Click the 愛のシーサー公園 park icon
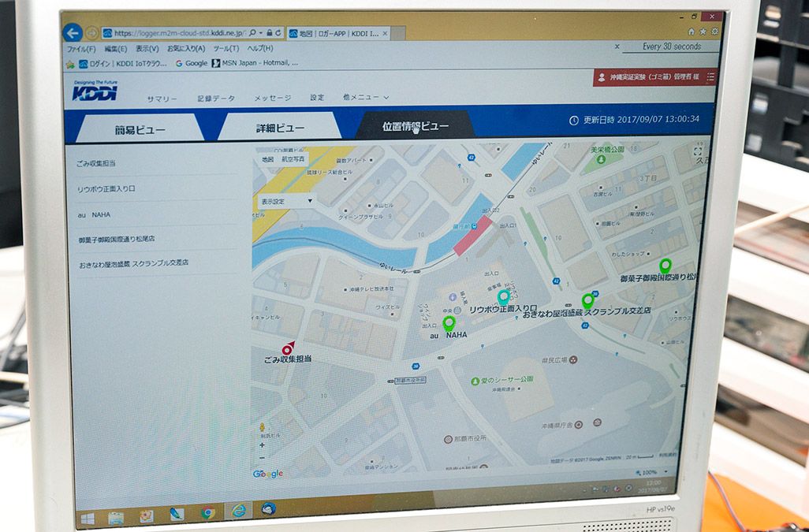The width and height of the screenshot is (809, 532). click(x=475, y=381)
